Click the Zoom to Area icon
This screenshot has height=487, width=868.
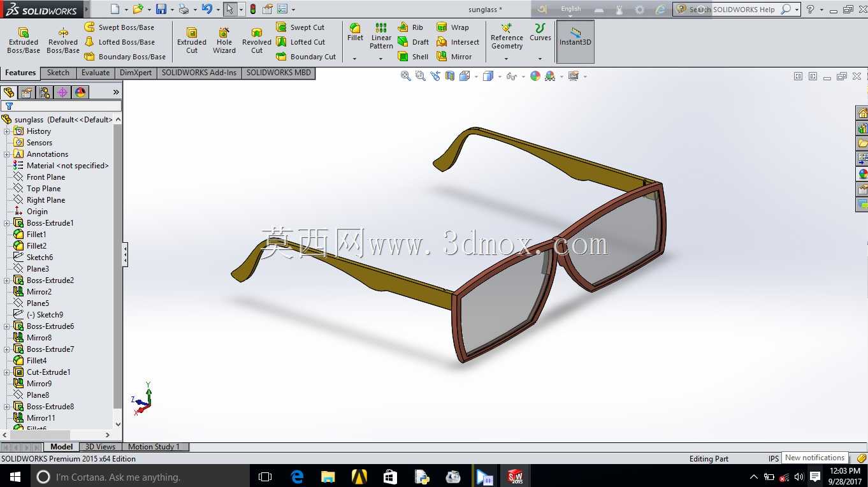click(420, 76)
